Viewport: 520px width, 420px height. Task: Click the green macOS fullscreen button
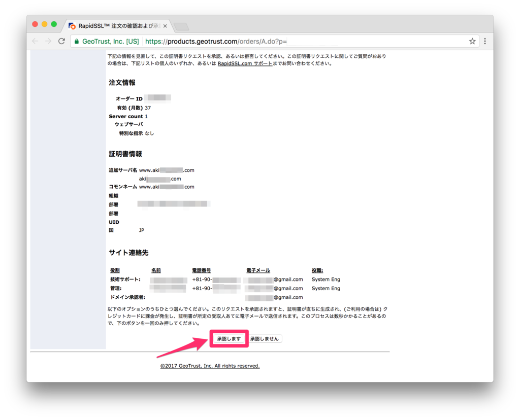54,24
